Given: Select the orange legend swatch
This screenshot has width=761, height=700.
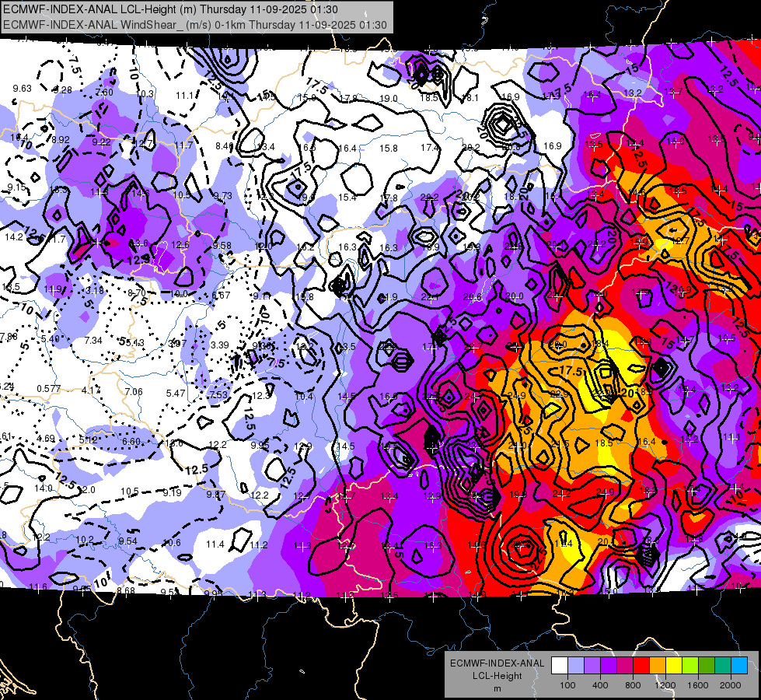Looking at the screenshot, I should pos(658,666).
